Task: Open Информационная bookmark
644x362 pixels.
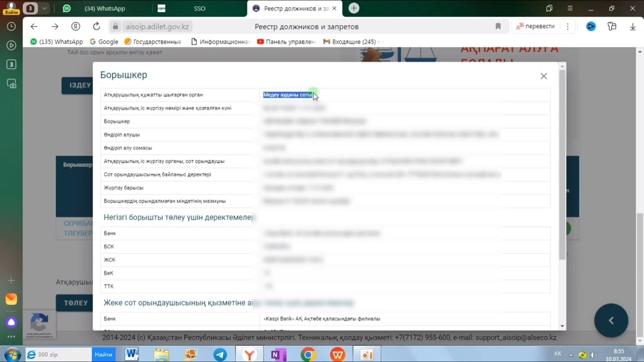Action: tap(220, 42)
